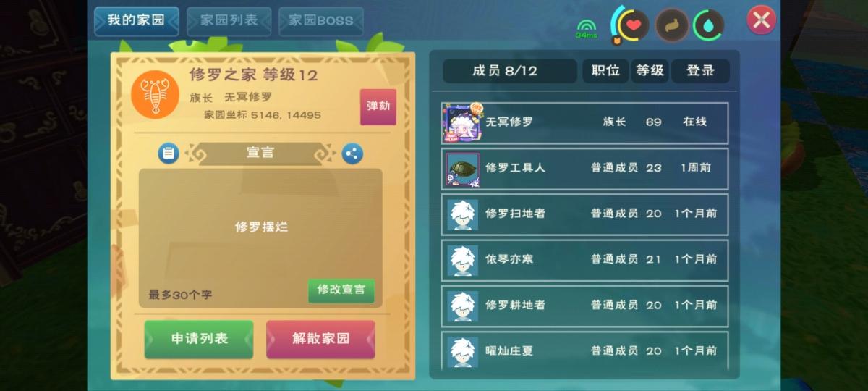This screenshot has width=868, height=391.
Task: Select member row 依琴亦寒
Action: 584,259
